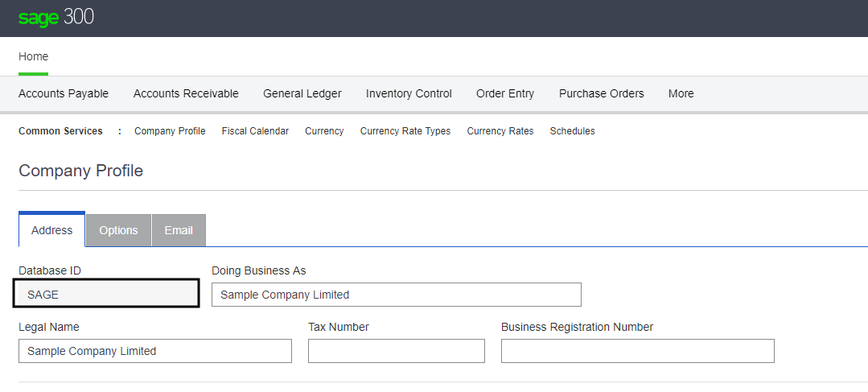Viewport: 868px width, 392px height.
Task: Focus the Tax Number field
Action: pos(396,351)
